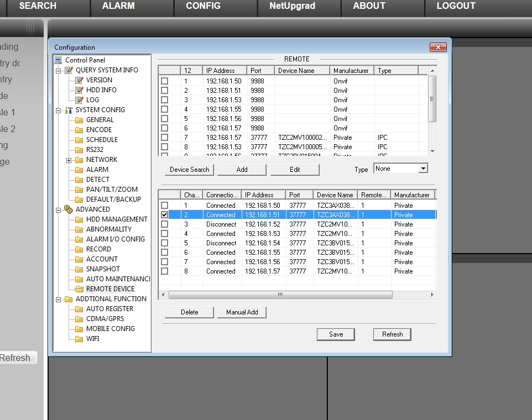Uncheck the channel 2 device checkbox
532x420 pixels.
pos(165,215)
